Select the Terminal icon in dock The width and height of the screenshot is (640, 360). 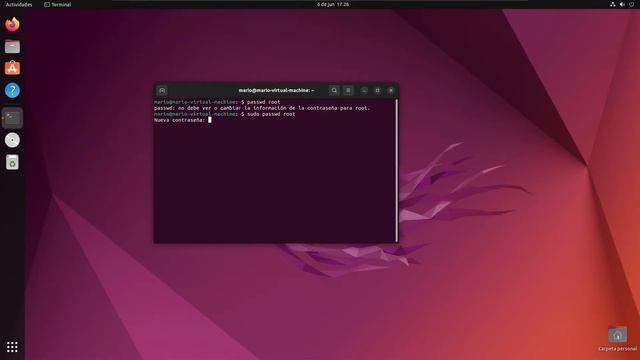click(x=12, y=118)
